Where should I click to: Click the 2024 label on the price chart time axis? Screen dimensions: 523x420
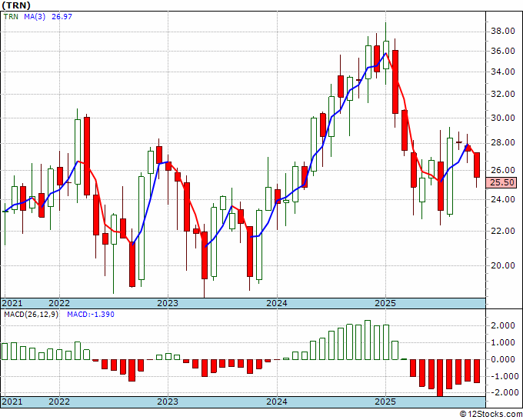[x=277, y=304]
